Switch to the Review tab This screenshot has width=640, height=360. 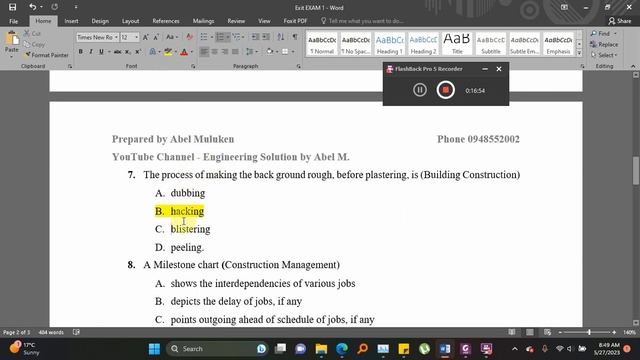tap(236, 21)
